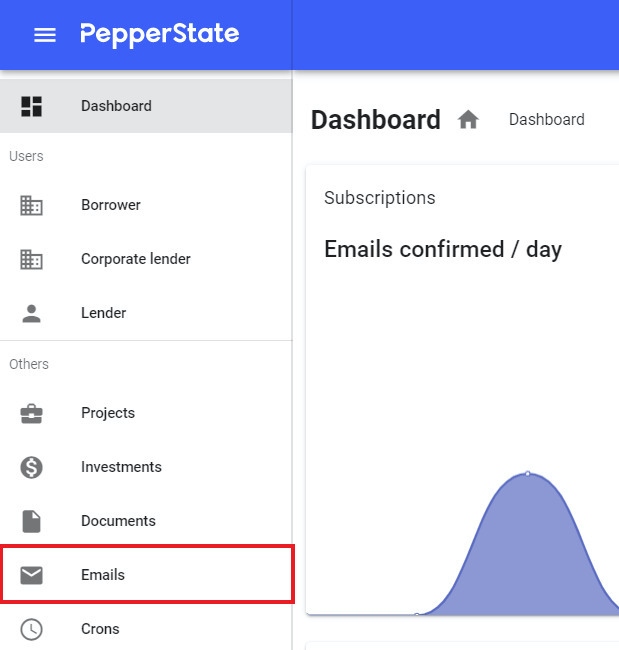Viewport: 619px width, 650px height.
Task: Click the Lender person icon
Action: (x=32, y=313)
